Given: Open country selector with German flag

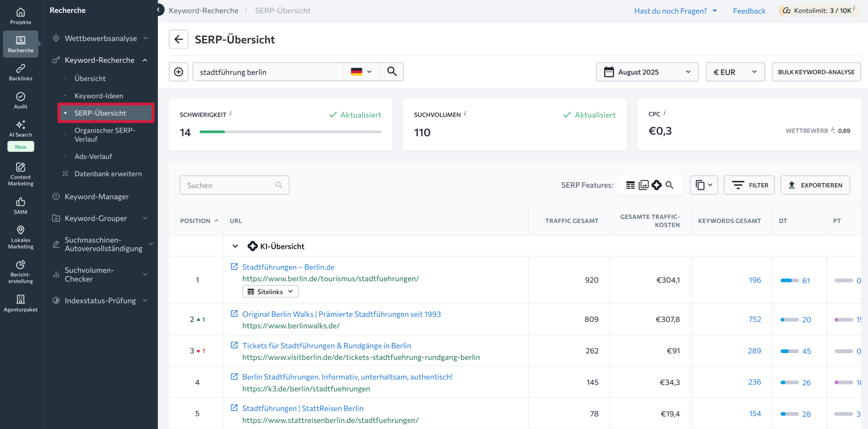Looking at the screenshot, I should tap(362, 72).
